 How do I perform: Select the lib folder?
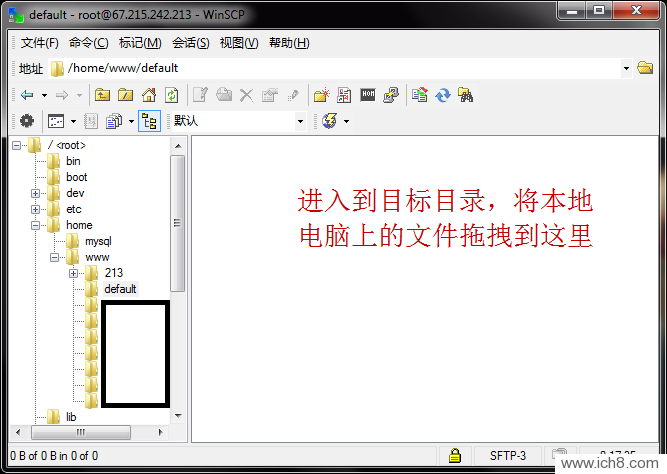pos(71,417)
